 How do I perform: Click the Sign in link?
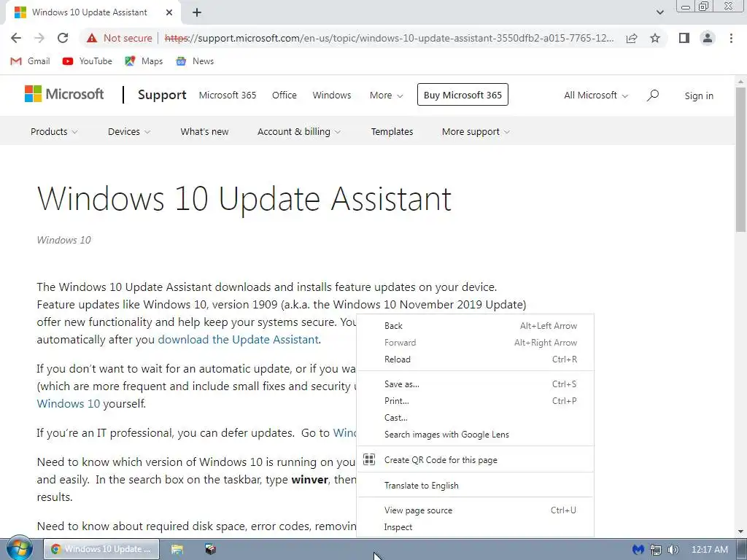(699, 96)
